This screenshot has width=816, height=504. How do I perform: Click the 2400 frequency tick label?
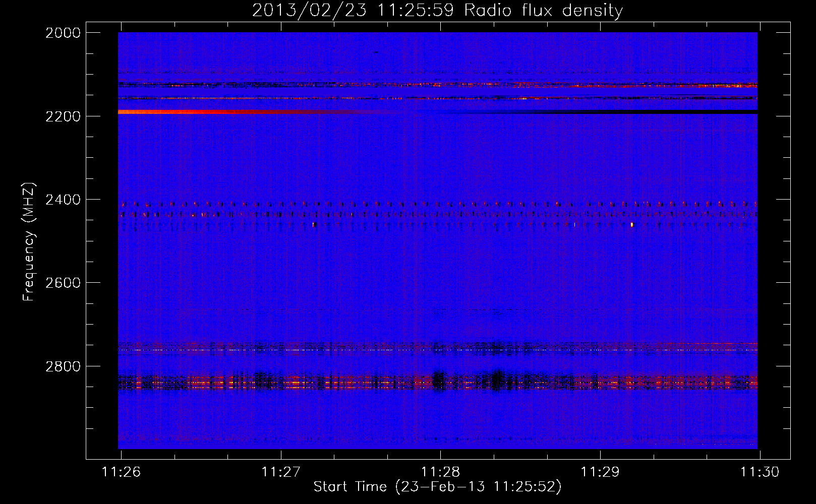click(63, 200)
